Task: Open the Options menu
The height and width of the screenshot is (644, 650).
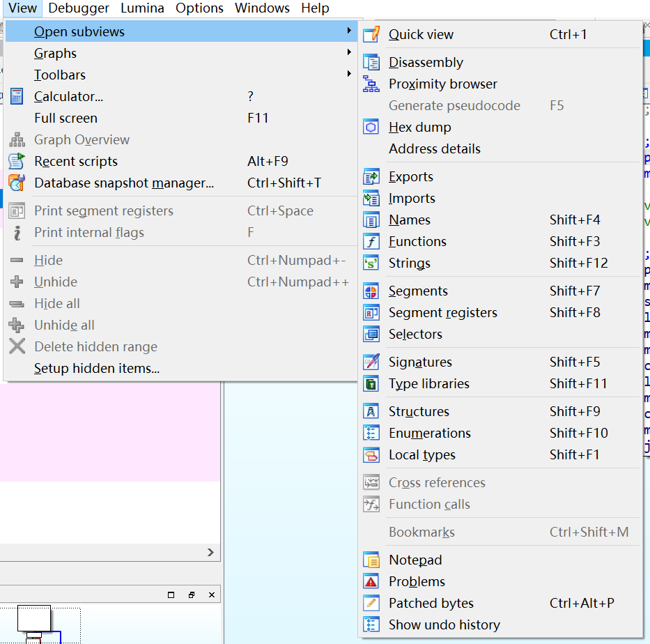Action: tap(199, 8)
